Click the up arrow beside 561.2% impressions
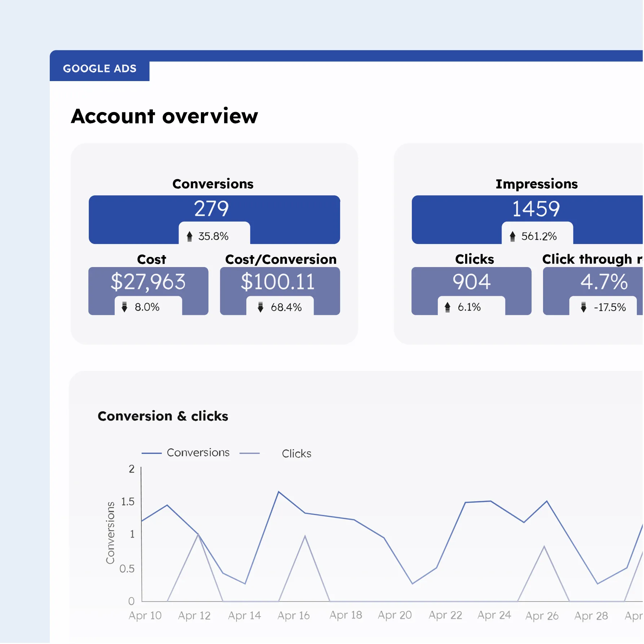This screenshot has height=644, width=644. click(x=512, y=236)
